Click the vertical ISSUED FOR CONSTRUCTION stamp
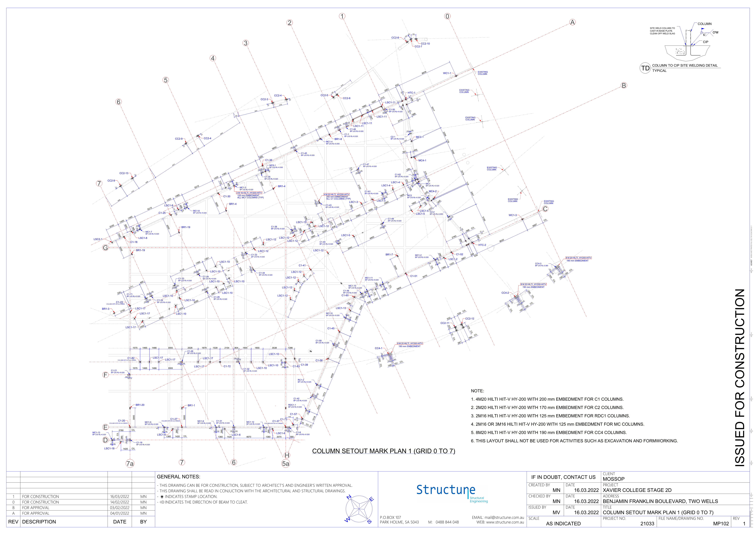 click(740, 378)
